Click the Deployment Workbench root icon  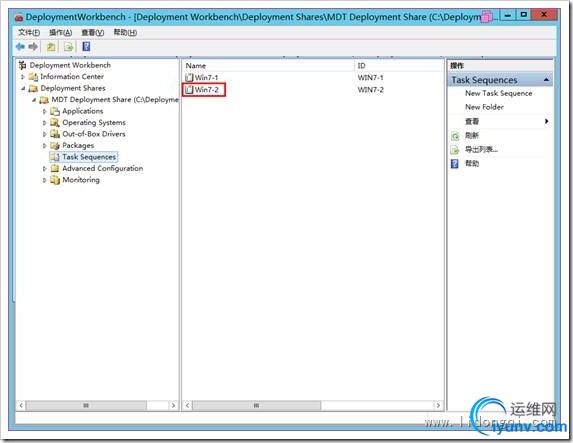(x=23, y=65)
